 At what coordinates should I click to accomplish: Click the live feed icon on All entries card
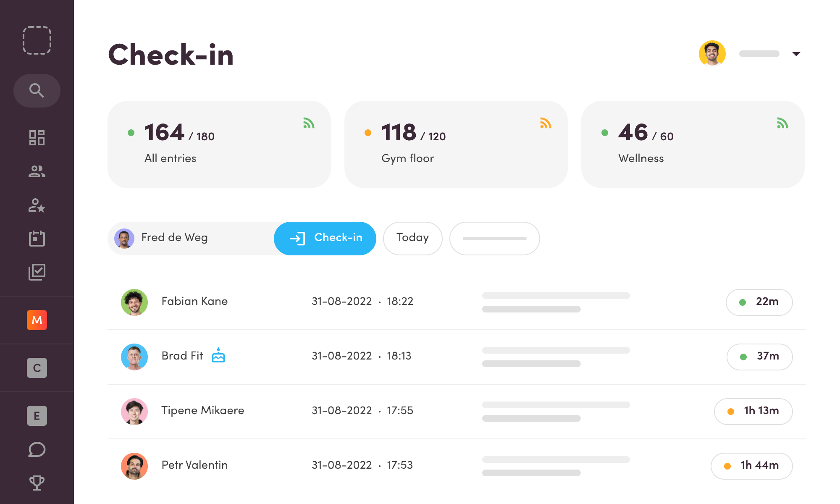pos(310,123)
